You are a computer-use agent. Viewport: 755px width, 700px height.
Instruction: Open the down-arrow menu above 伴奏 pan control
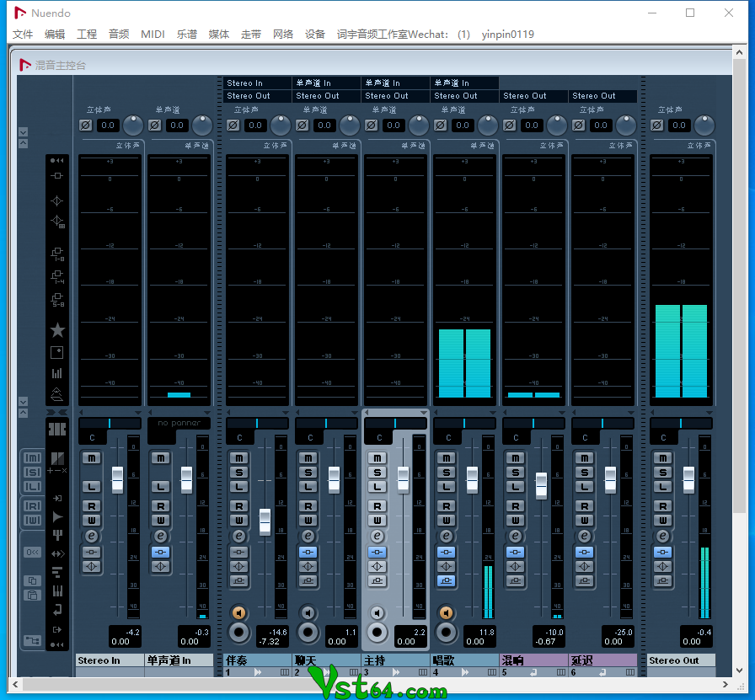(x=285, y=413)
